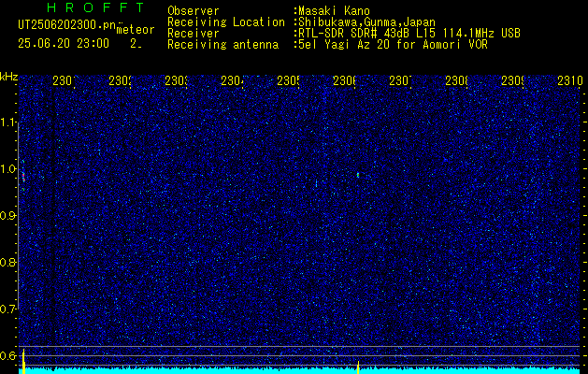This screenshot has height=374, width=588.
Task: Click the Receiver label
Action: point(194,34)
